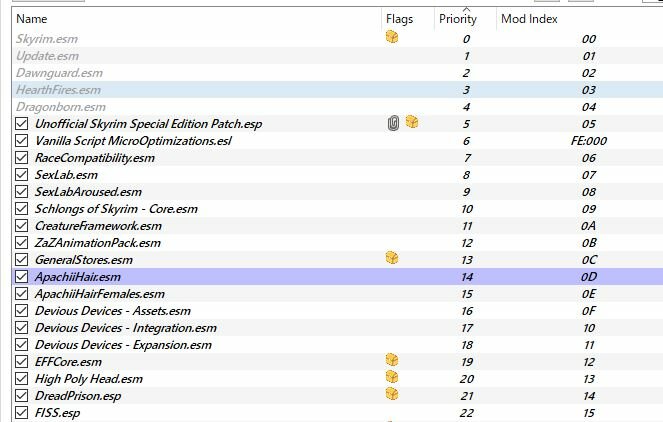Sort by Flags column header
Viewport: 663px width, 422px height.
tap(399, 19)
